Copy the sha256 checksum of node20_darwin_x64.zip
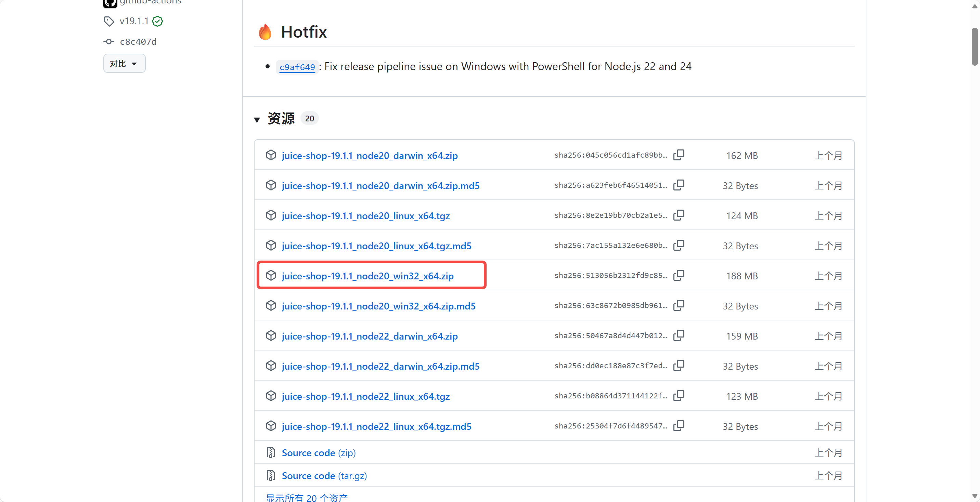 [680, 155]
